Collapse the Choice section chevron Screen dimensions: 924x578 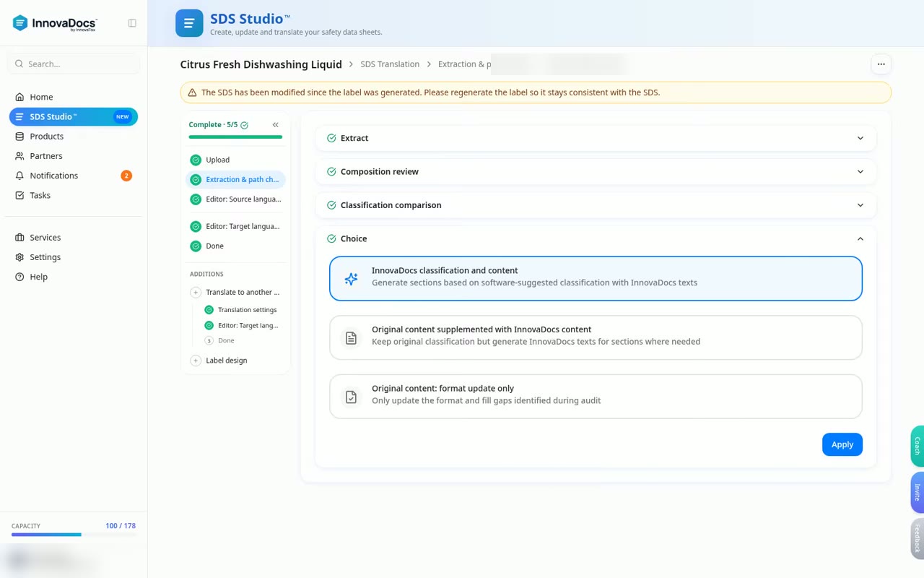(860, 239)
